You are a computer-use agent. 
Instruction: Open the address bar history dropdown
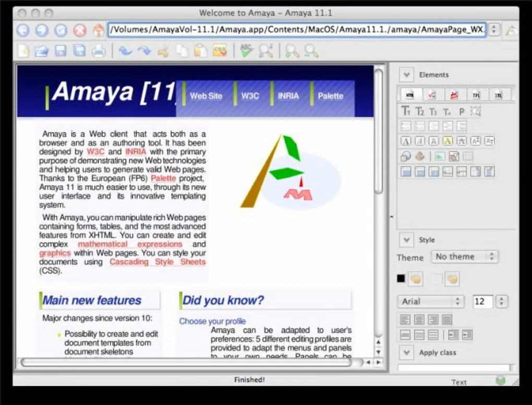494,30
